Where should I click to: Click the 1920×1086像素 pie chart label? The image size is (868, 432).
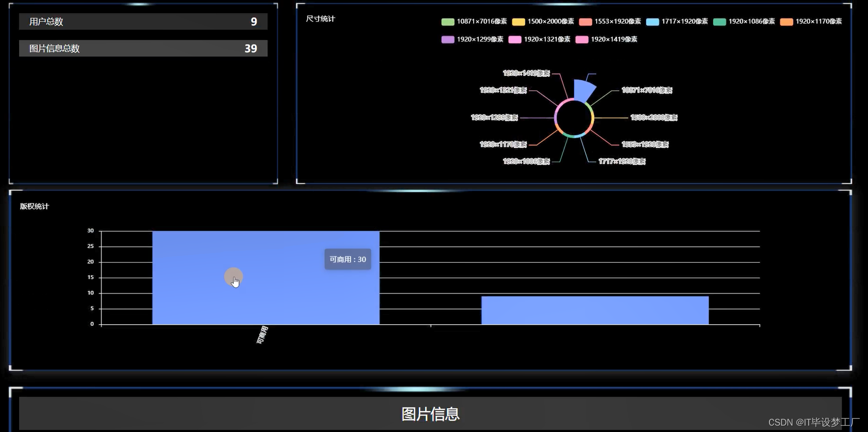pos(526,162)
